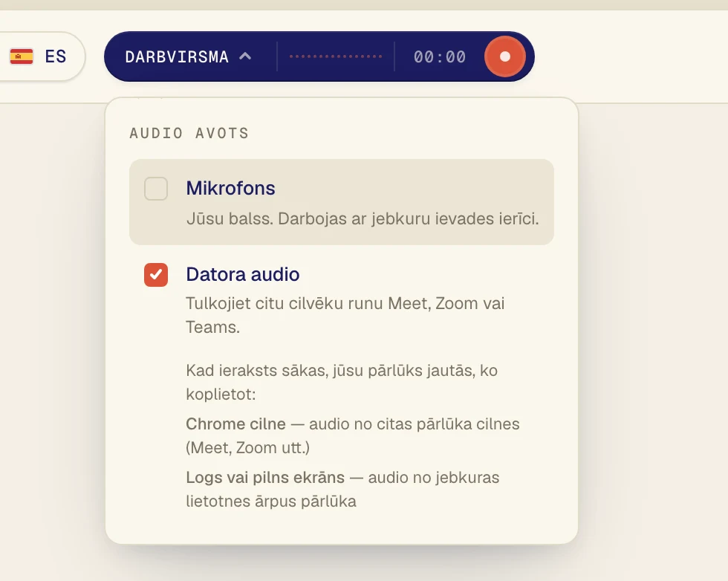
Task: Click the AUDIO AVOTS heading
Action: coord(189,133)
